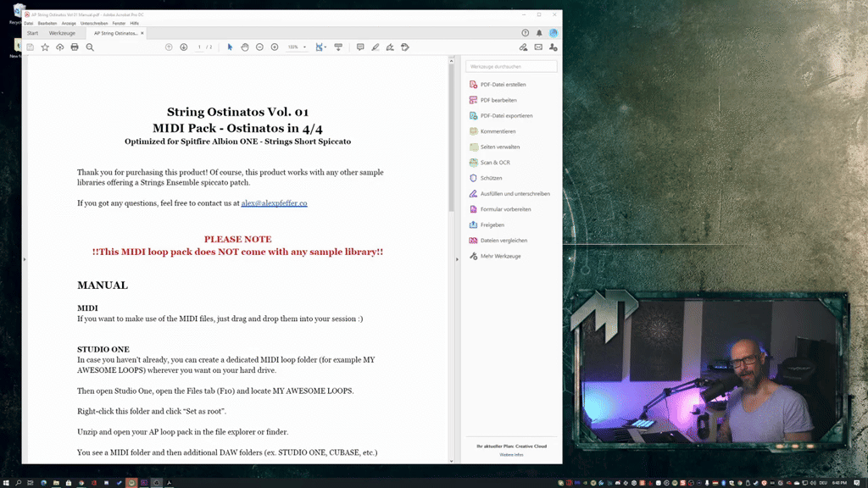Click the alex@alexpfeffer.co email link
The image size is (868, 488).
click(274, 203)
